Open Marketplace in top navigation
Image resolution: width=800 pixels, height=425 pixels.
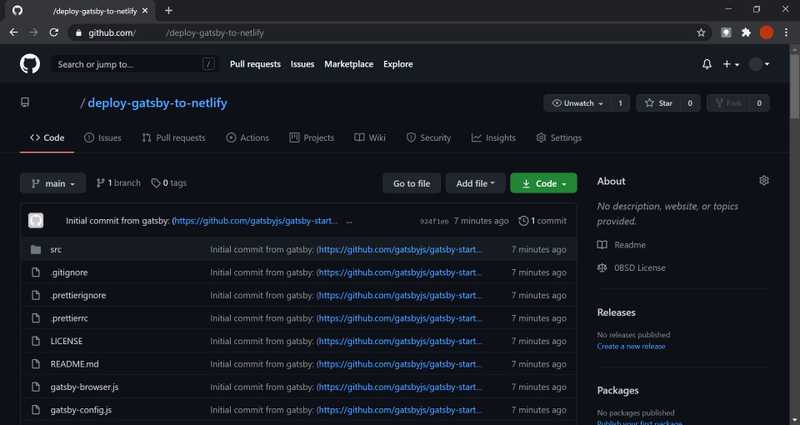(349, 64)
